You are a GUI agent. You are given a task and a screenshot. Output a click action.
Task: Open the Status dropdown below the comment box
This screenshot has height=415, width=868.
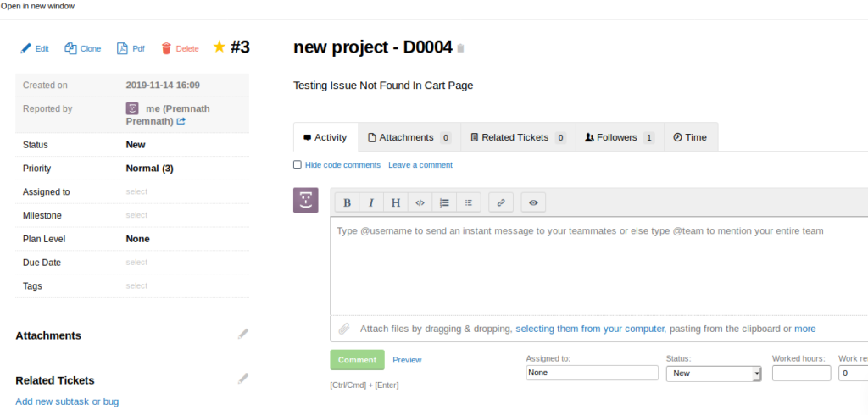(713, 373)
